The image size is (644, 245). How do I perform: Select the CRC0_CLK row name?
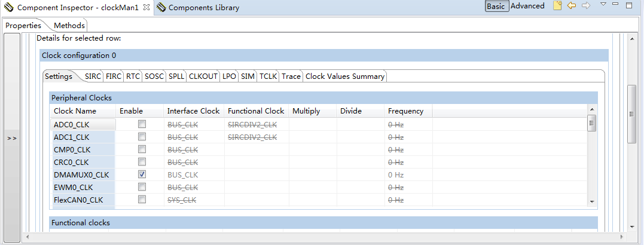coord(83,162)
